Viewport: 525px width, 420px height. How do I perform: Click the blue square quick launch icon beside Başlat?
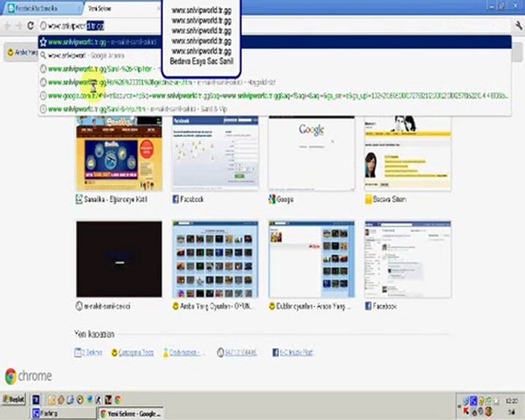(x=36, y=400)
